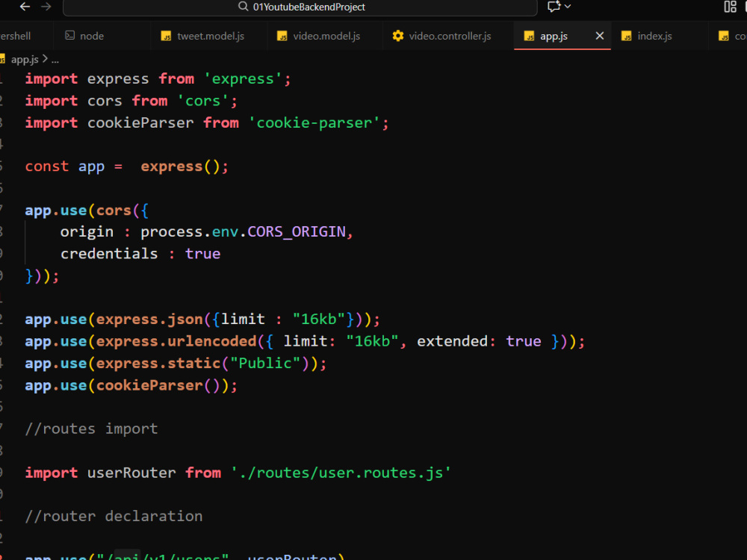Open the customize layout icon

pyautogui.click(x=730, y=7)
